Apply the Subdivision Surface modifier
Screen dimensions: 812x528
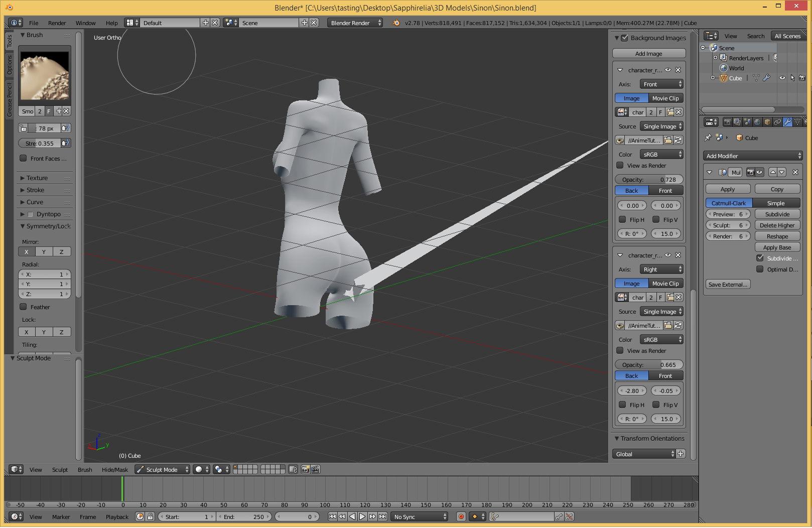coord(728,189)
